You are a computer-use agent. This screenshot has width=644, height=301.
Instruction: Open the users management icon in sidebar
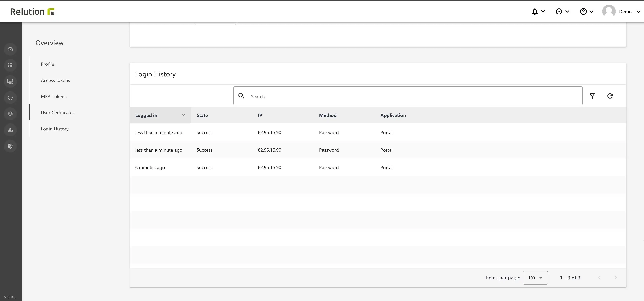coord(10,130)
